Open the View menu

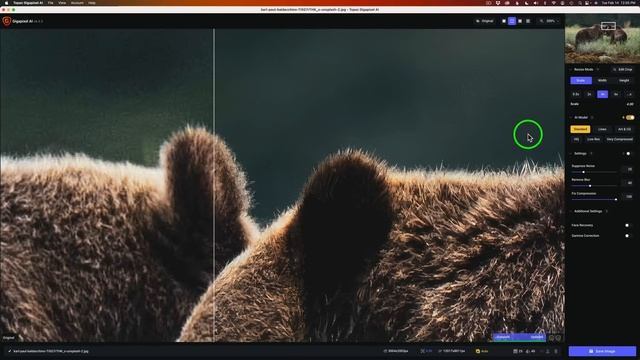coord(62,3)
